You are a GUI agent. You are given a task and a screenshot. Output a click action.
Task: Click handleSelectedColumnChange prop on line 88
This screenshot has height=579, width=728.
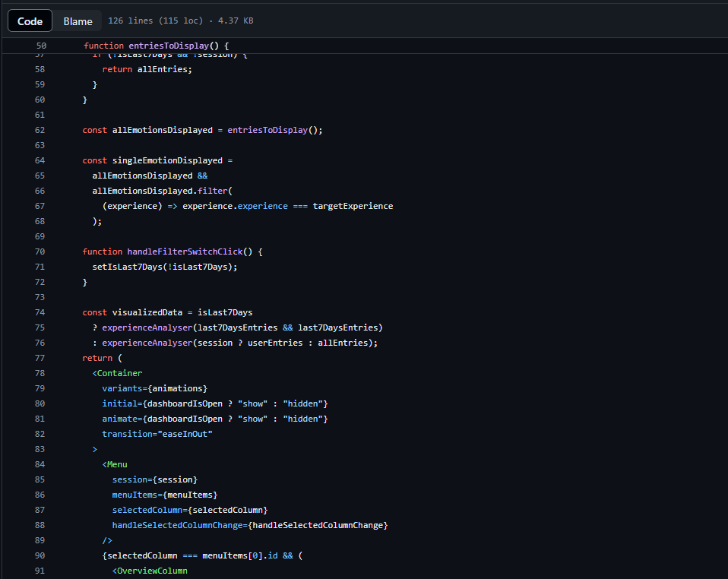coord(179,525)
